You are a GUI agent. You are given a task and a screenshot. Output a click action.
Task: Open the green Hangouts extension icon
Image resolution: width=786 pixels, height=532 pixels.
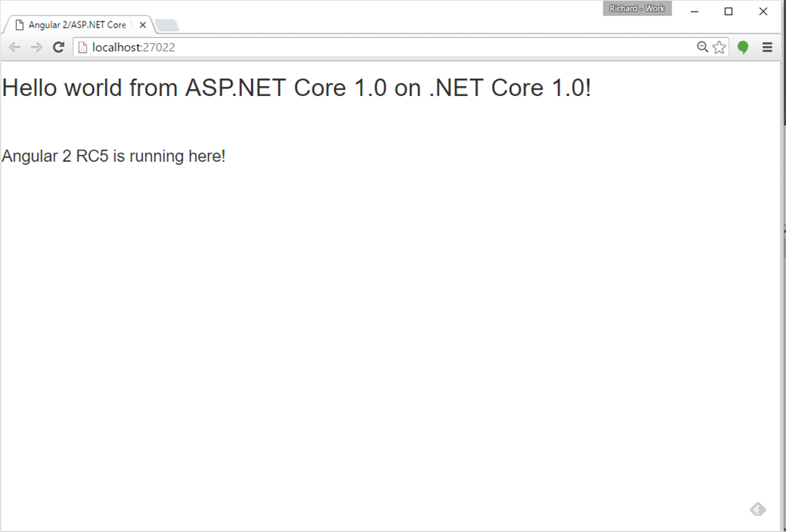point(743,47)
